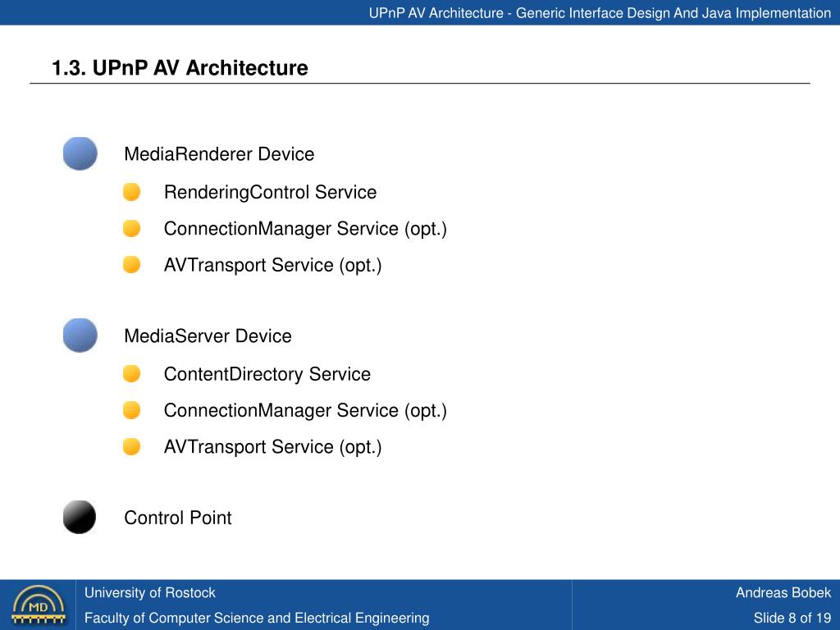This screenshot has width=840, height=630.
Task: Click the black bullet beside Control Point
Action: (x=80, y=517)
